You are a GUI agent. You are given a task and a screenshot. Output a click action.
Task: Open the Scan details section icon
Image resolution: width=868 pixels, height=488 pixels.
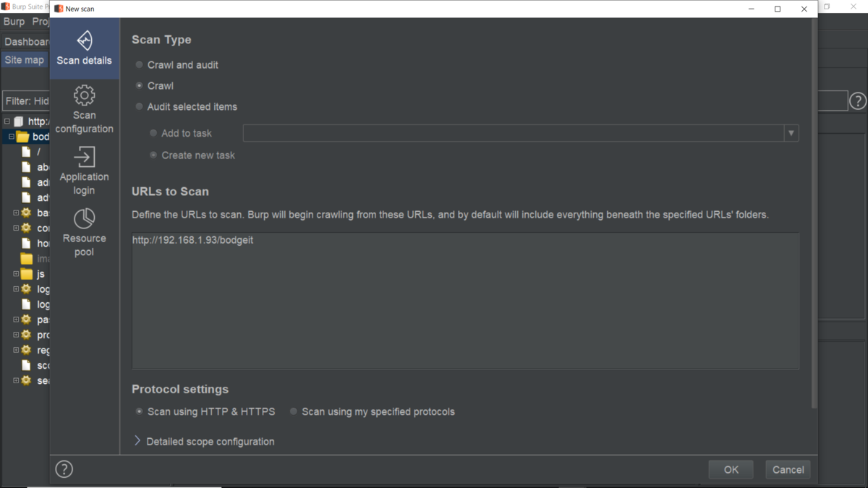pyautogui.click(x=85, y=40)
